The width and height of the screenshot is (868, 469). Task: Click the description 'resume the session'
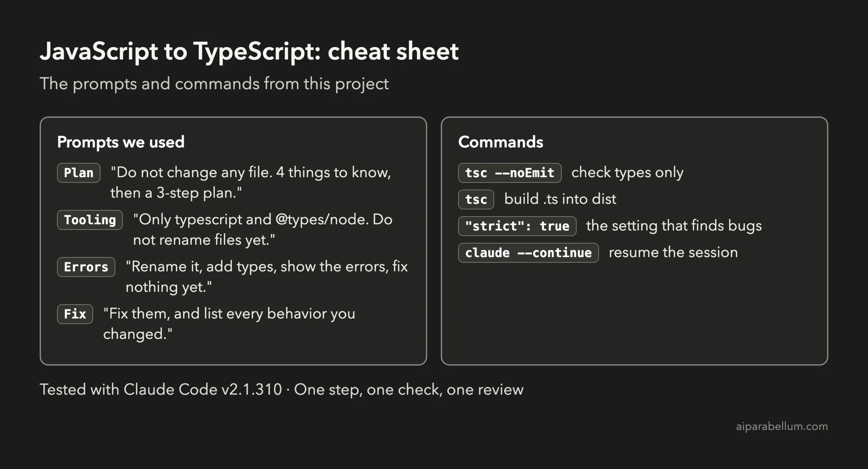tap(673, 252)
